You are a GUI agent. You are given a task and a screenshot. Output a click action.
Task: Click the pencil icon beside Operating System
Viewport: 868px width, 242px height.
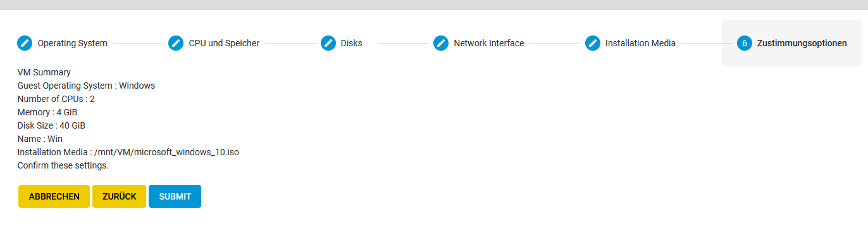(x=25, y=43)
